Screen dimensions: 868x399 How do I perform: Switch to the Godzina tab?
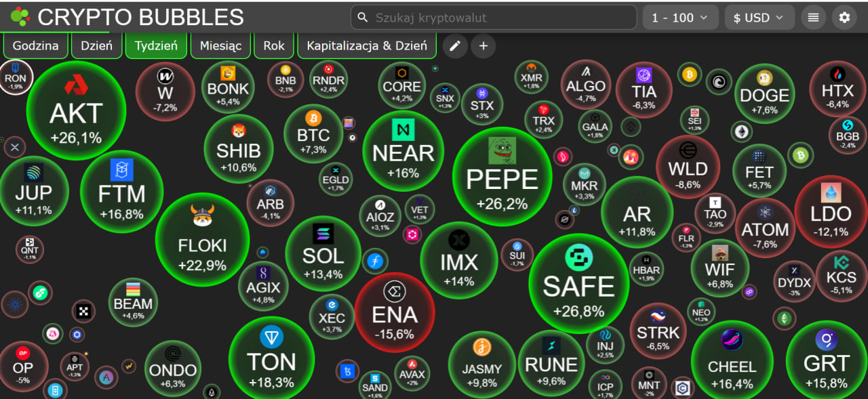(36, 46)
